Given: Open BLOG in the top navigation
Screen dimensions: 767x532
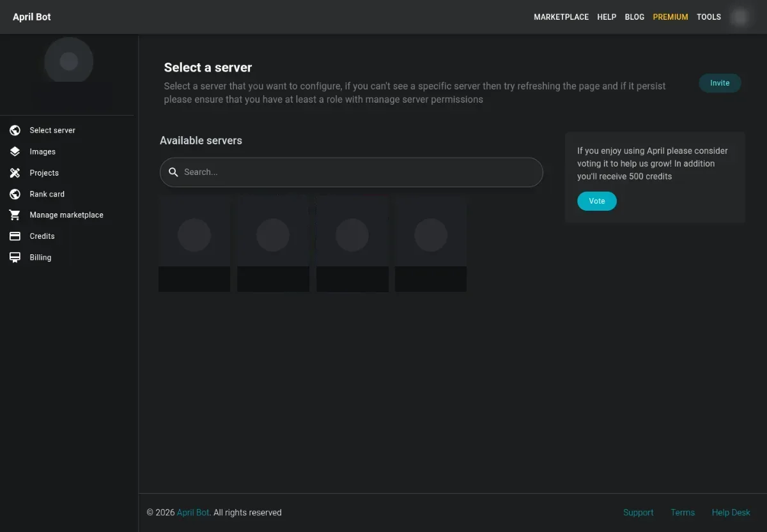Looking at the screenshot, I should point(635,17).
